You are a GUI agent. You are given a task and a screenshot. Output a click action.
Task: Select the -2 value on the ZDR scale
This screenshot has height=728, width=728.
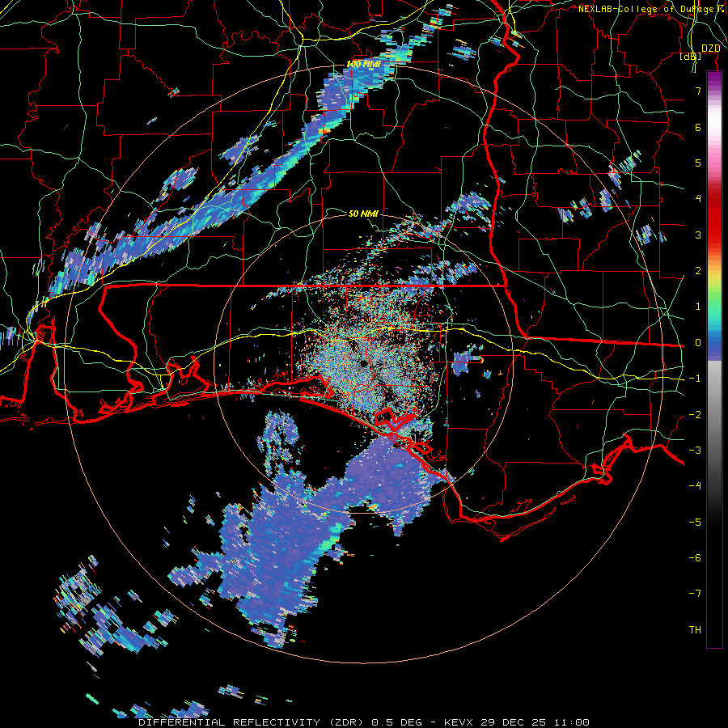(x=695, y=415)
